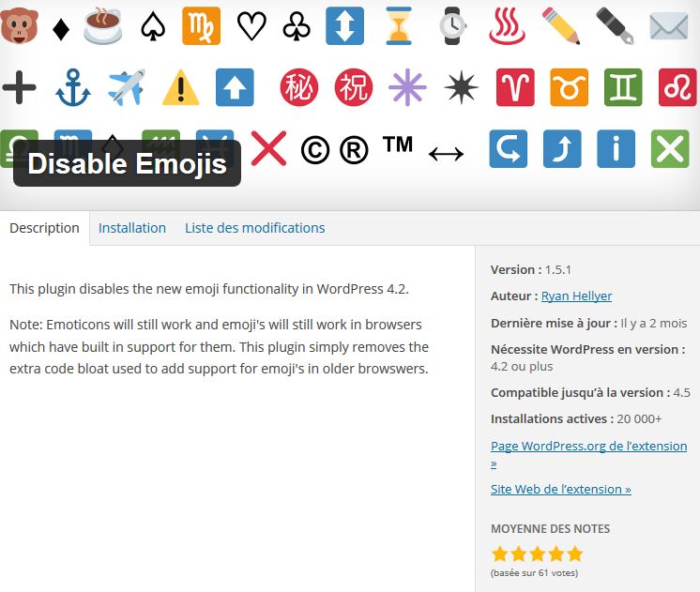Viewport: 700px width, 592px height.
Task: Click the hot coffee cup emoji
Action: [x=102, y=26]
